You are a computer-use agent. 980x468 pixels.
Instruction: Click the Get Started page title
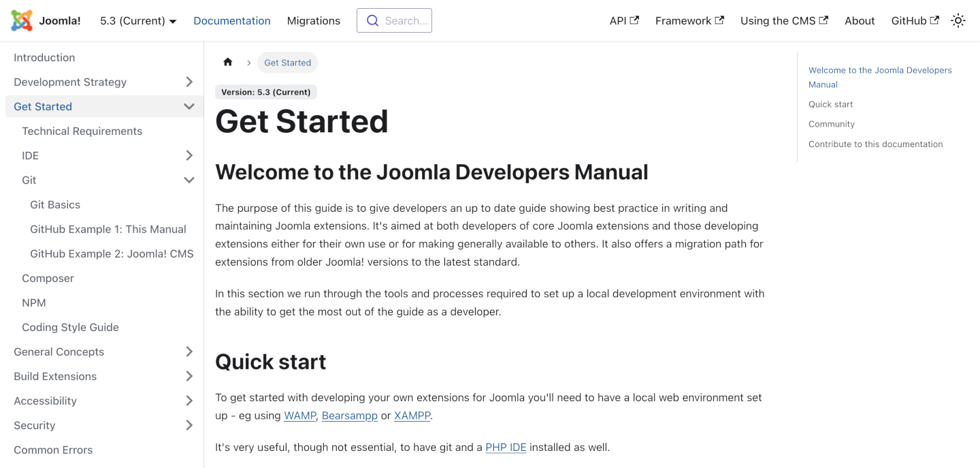click(x=301, y=121)
